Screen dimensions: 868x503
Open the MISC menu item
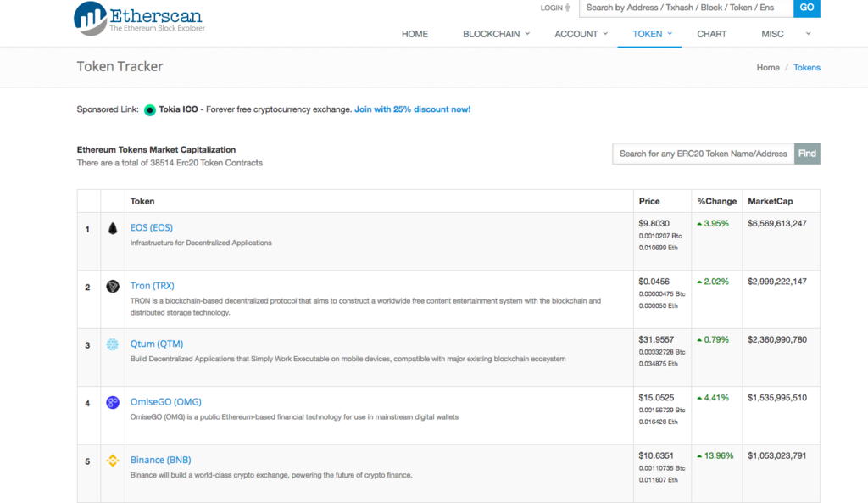(x=772, y=34)
